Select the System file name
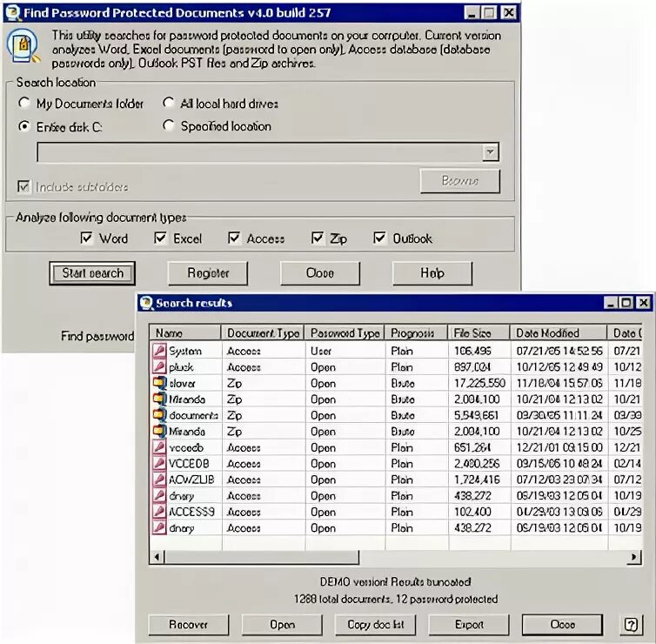This screenshot has height=644, width=656. click(185, 351)
